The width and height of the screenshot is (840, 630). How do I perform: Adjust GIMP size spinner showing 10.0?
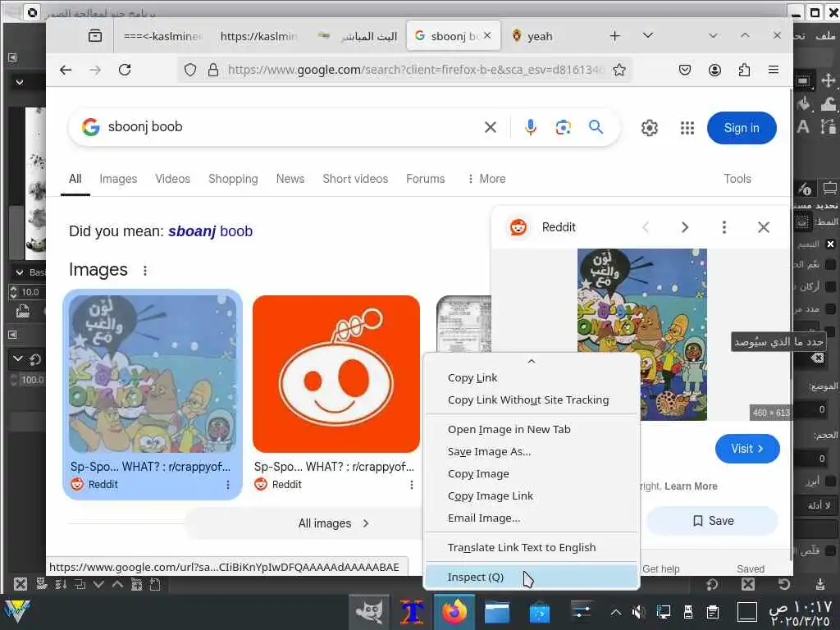[25, 292]
